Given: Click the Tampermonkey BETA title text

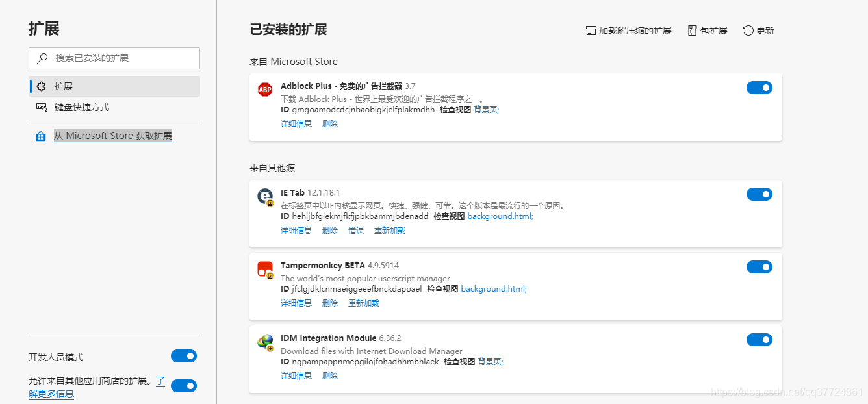Looking at the screenshot, I should [323, 265].
